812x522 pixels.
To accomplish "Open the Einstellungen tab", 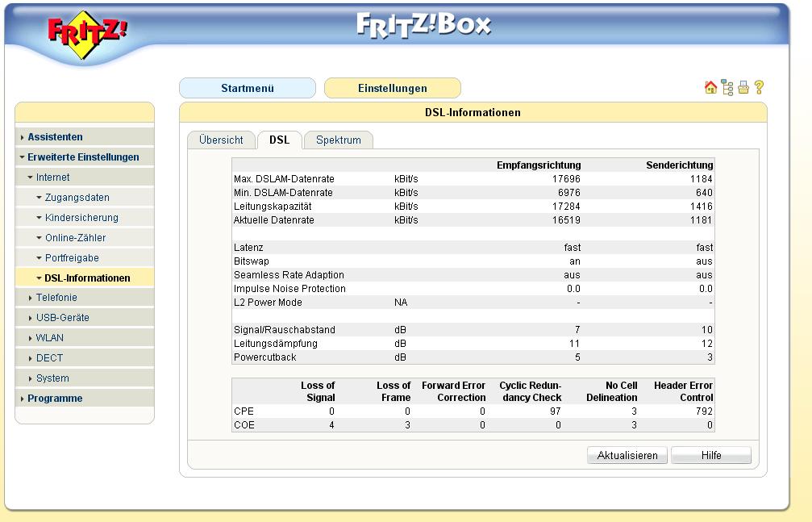I will click(x=393, y=88).
